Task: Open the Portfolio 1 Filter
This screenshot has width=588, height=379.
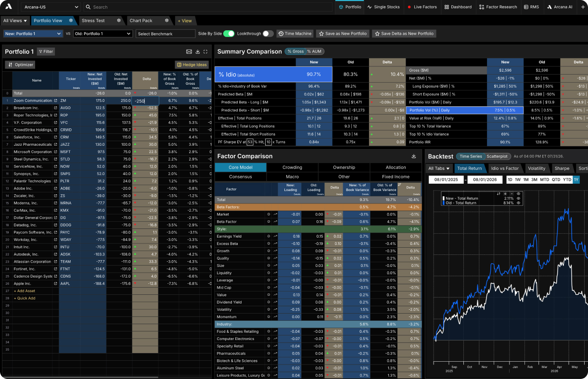Action: [x=46, y=51]
